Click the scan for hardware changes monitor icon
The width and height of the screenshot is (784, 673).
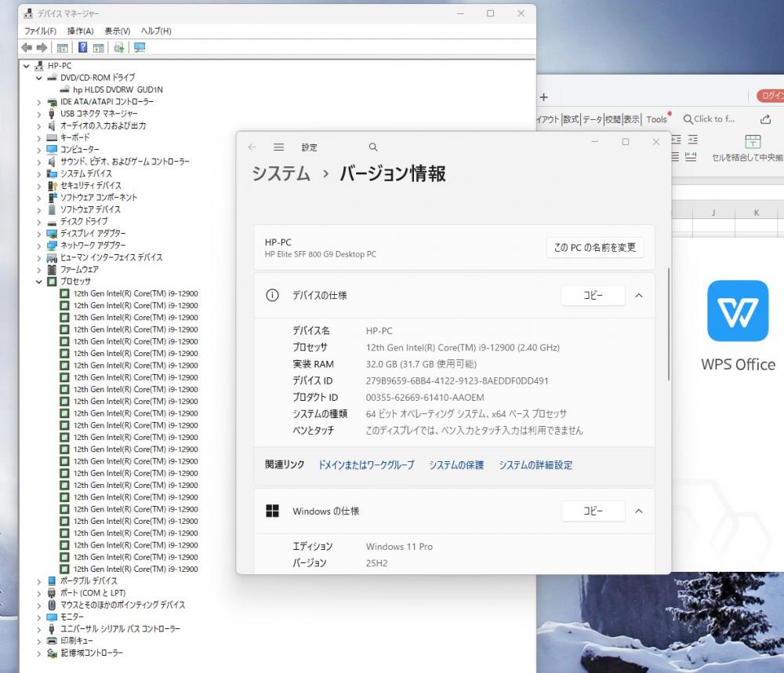140,48
